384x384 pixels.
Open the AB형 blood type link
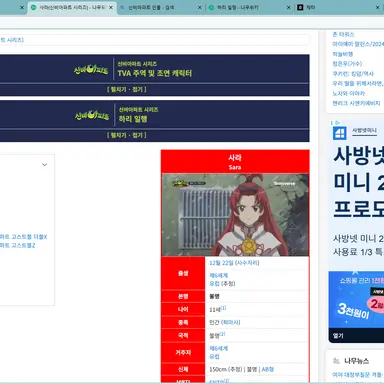268,369
